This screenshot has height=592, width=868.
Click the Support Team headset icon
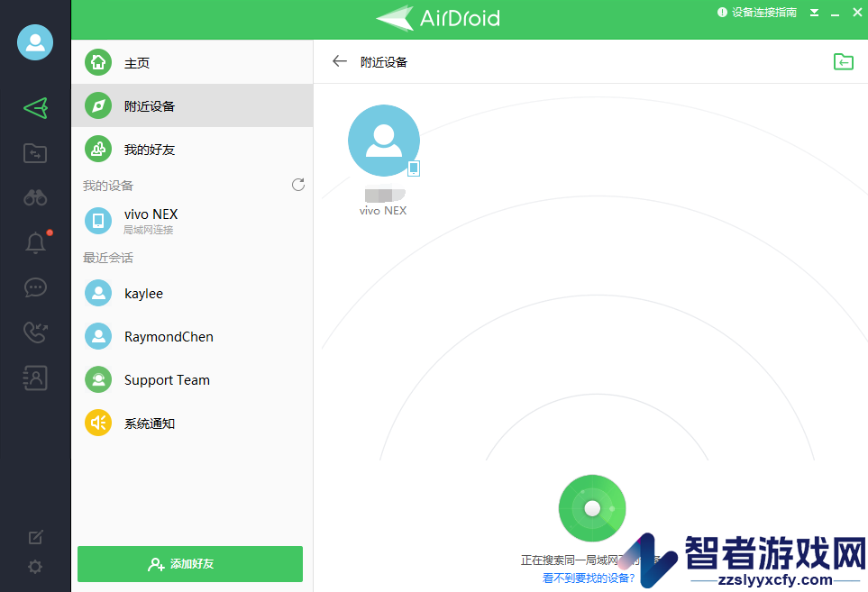click(98, 379)
